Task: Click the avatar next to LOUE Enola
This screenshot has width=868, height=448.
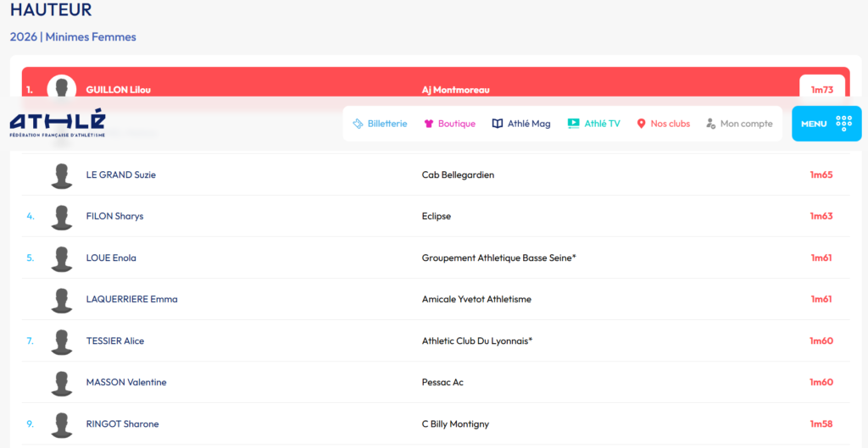Action: click(61, 258)
